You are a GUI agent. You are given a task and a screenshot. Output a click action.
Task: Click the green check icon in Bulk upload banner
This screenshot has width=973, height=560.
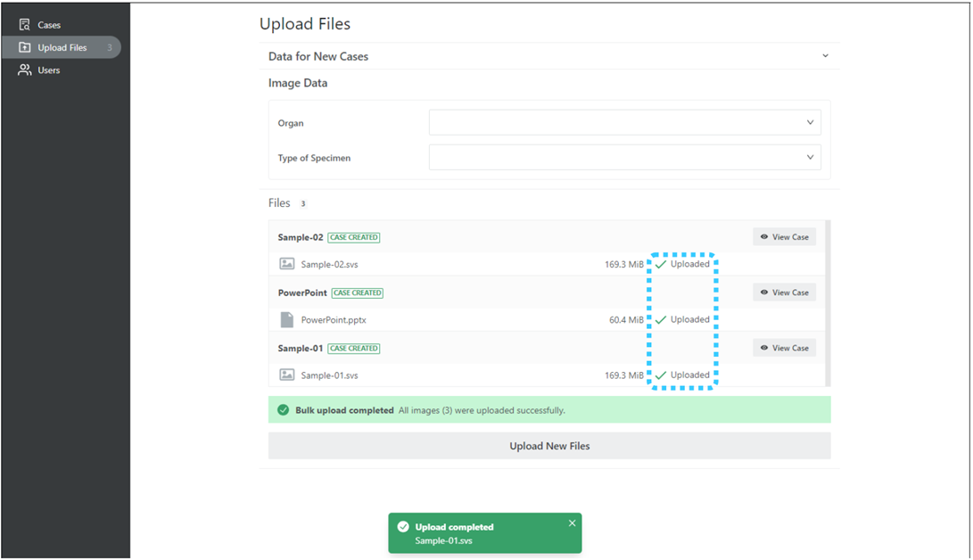click(x=283, y=410)
